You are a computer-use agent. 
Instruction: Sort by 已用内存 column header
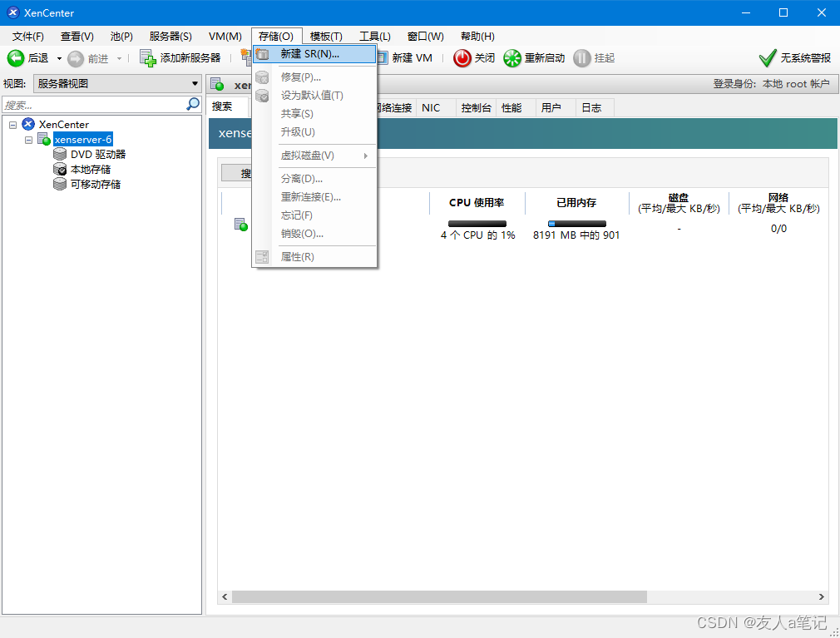576,202
